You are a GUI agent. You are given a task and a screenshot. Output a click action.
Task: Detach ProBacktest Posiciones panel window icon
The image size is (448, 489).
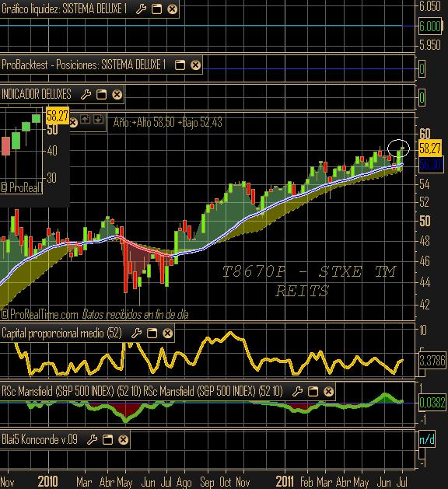tap(180, 65)
